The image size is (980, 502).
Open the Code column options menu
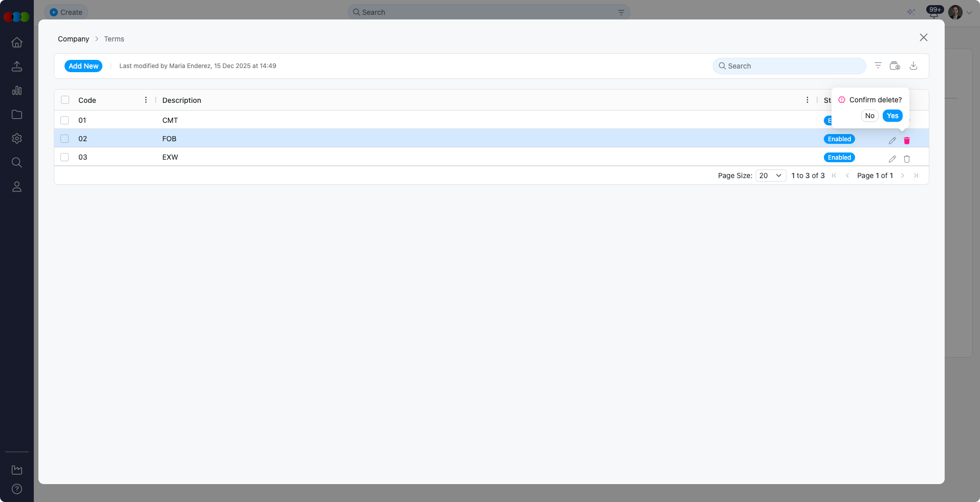pyautogui.click(x=146, y=100)
